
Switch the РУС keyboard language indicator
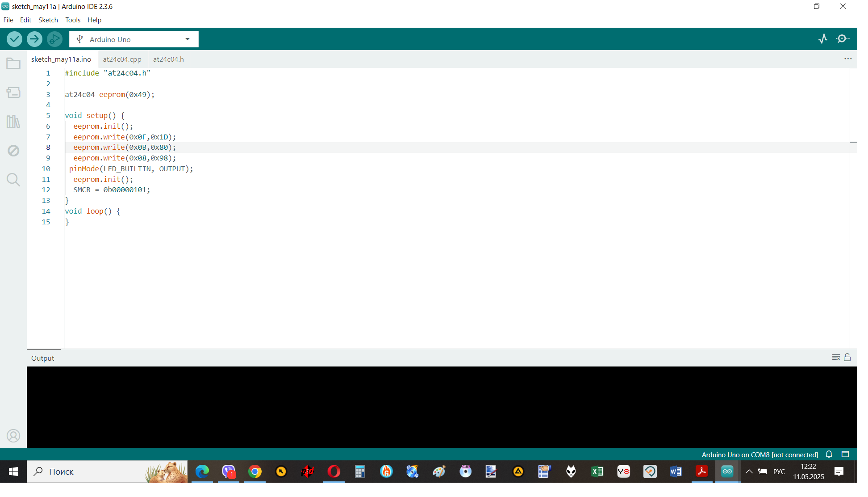pyautogui.click(x=779, y=472)
